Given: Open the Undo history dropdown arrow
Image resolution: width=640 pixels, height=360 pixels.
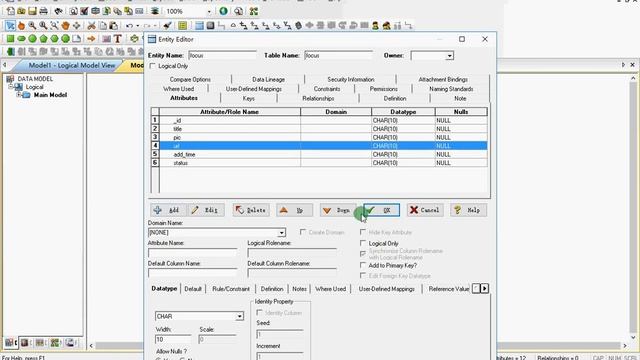Looking at the screenshot, I should point(138,26).
